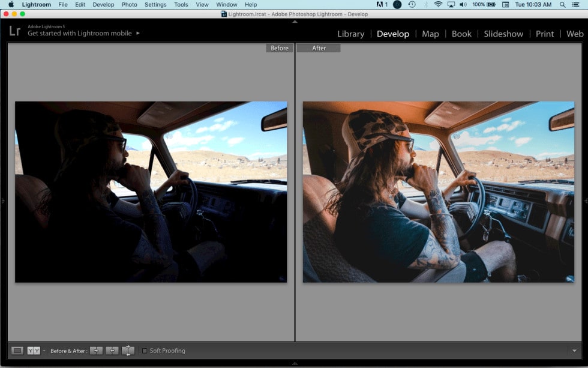Open the Time Machine menu bar icon
The height and width of the screenshot is (368, 588).
412,4
